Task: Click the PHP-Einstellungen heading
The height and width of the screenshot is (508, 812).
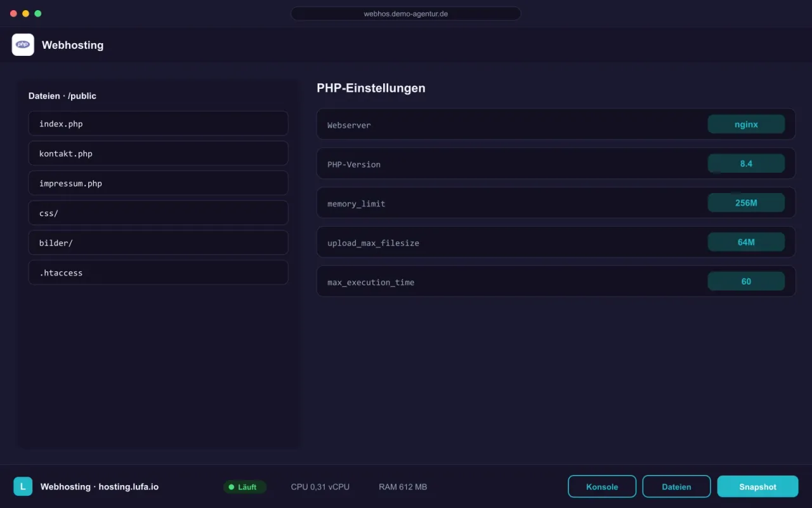Action: [371, 88]
